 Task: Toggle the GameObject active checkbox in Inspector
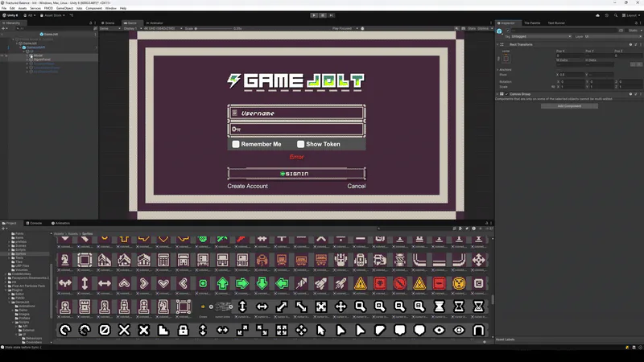[x=508, y=31]
